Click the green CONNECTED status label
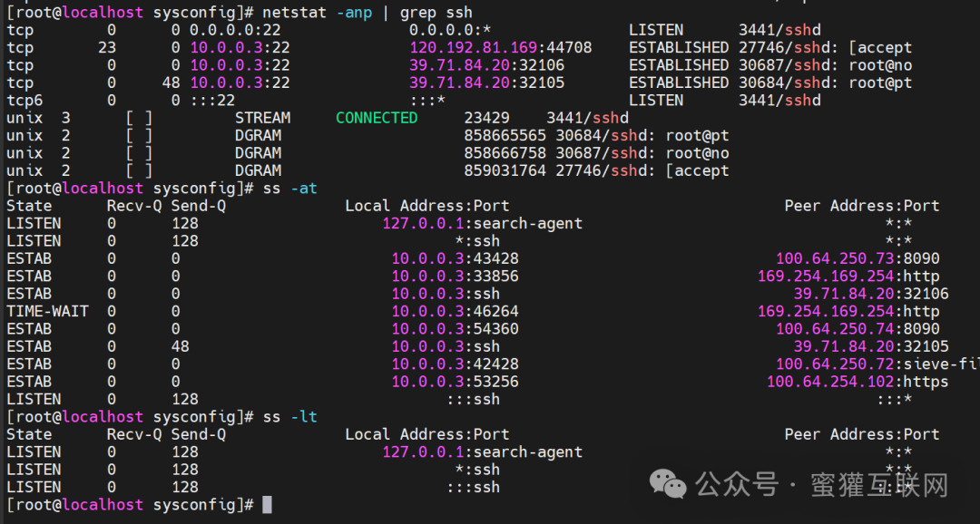Viewport: 980px width, 524px height. click(x=377, y=117)
